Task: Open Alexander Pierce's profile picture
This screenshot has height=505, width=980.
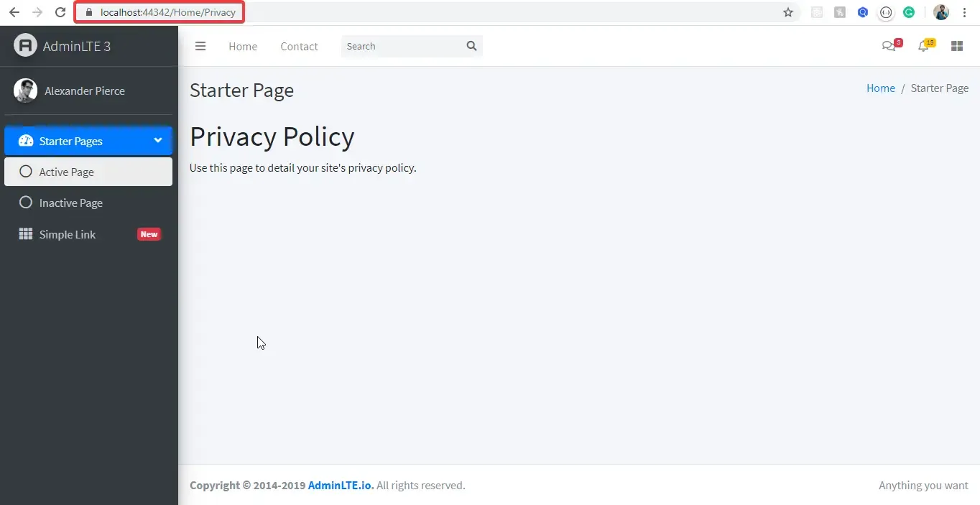Action: coord(25,91)
